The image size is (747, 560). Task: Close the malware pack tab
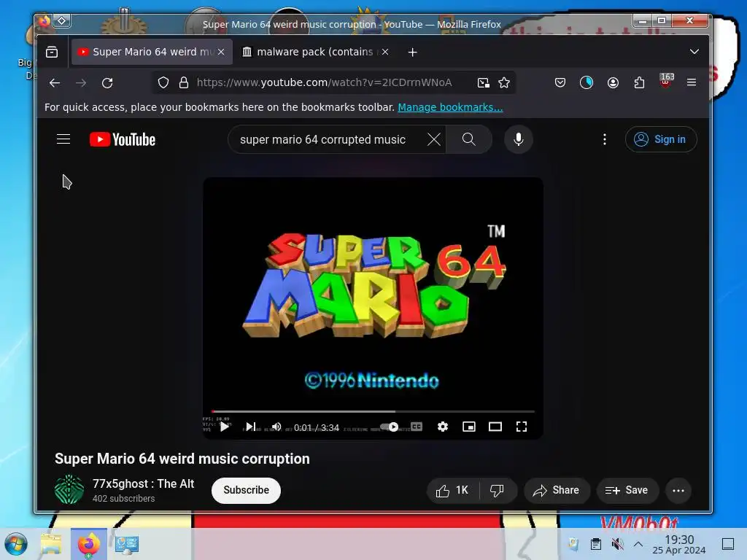pyautogui.click(x=385, y=52)
